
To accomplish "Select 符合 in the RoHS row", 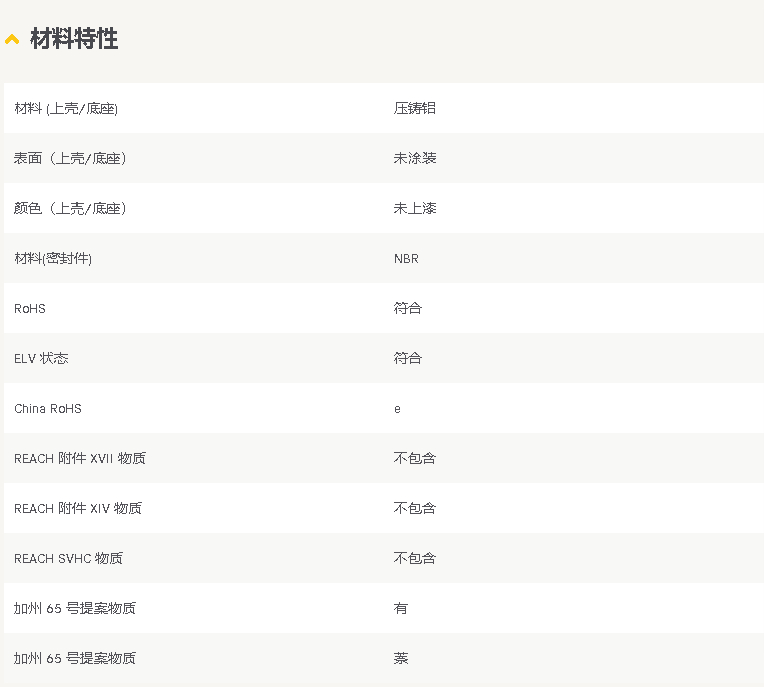I will [x=408, y=308].
